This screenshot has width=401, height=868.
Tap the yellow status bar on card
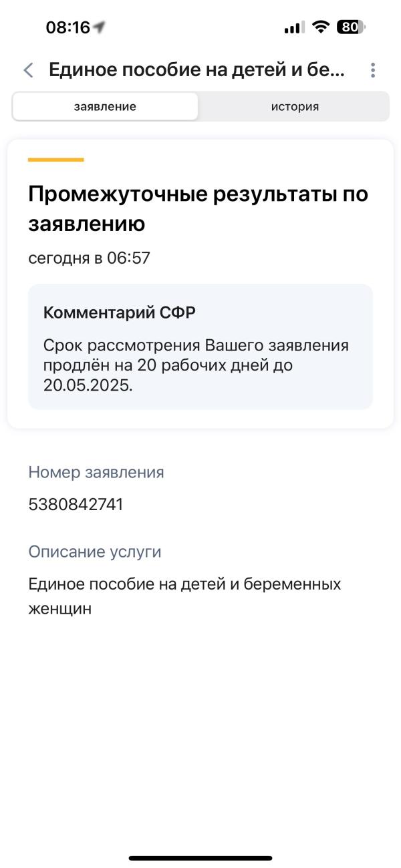[x=56, y=160]
